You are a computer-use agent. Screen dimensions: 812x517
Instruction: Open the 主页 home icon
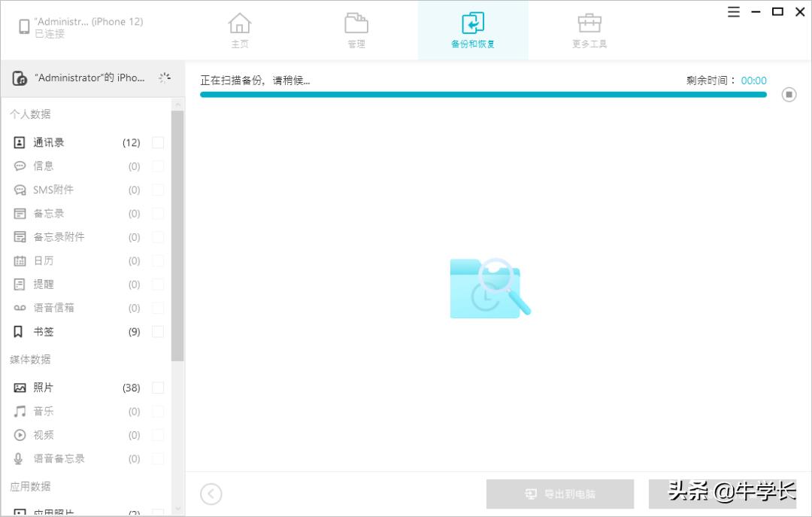point(240,29)
